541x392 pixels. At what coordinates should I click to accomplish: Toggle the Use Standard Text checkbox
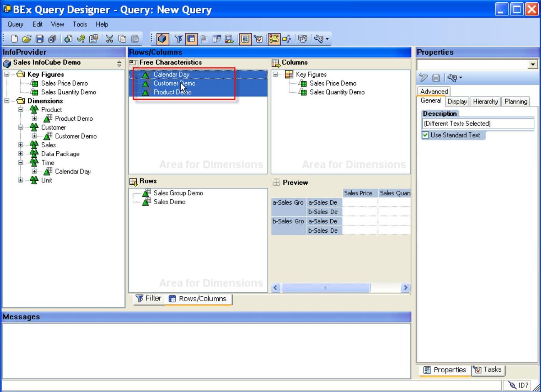pos(425,135)
